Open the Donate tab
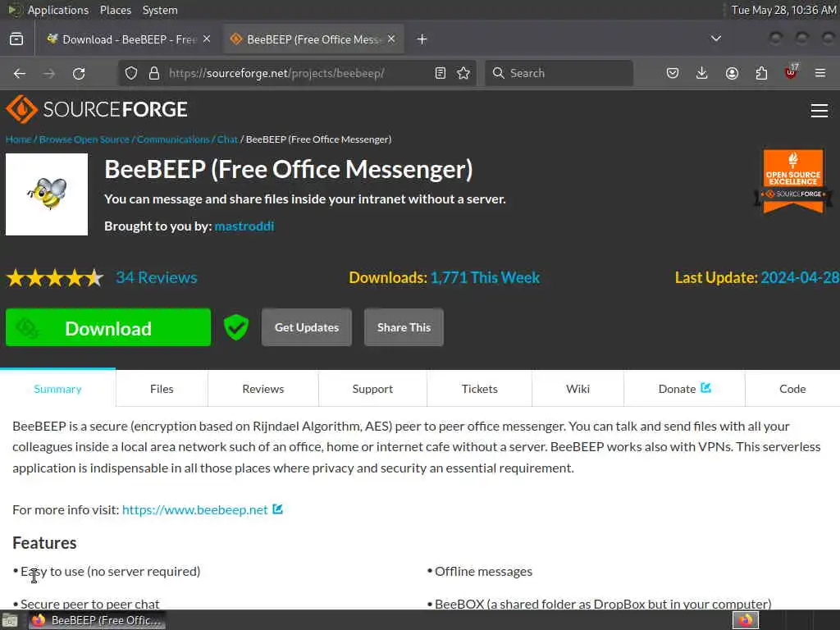Screen dimensions: 840x630 pos(685,389)
